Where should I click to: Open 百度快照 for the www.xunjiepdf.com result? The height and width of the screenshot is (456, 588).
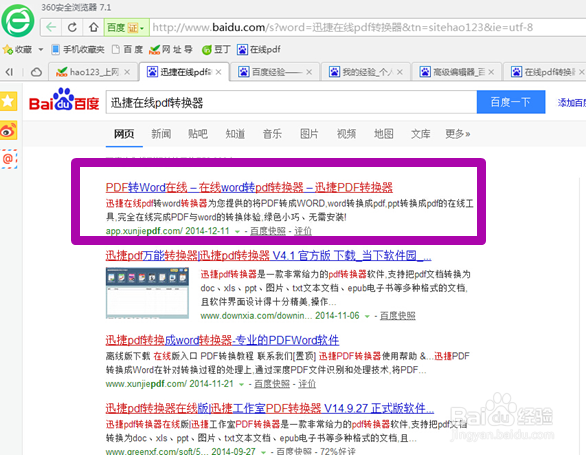[x=272, y=384]
